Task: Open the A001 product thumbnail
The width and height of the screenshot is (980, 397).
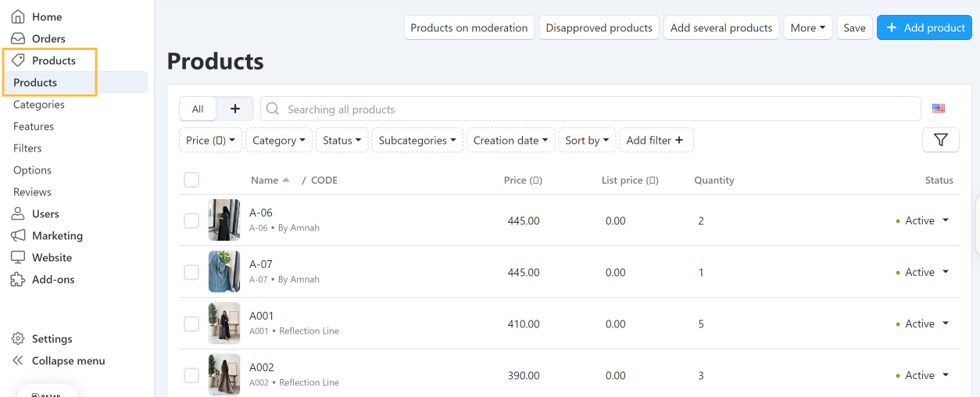Action: click(224, 323)
